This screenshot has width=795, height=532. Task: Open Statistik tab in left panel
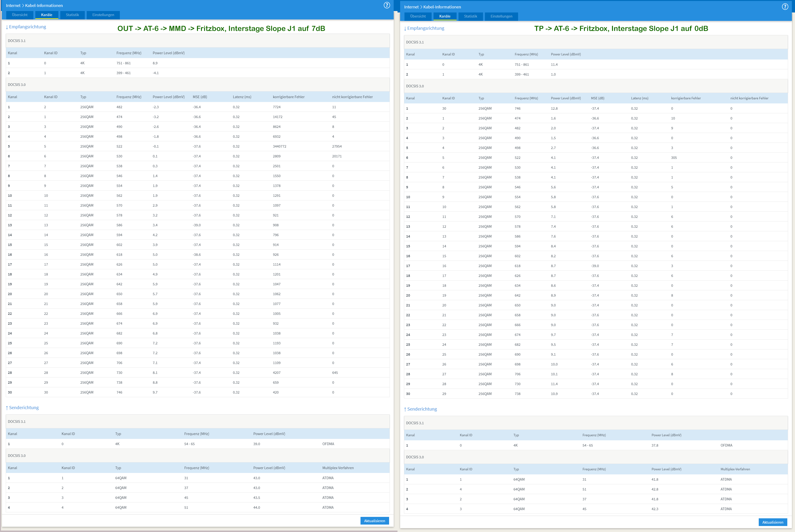point(72,15)
